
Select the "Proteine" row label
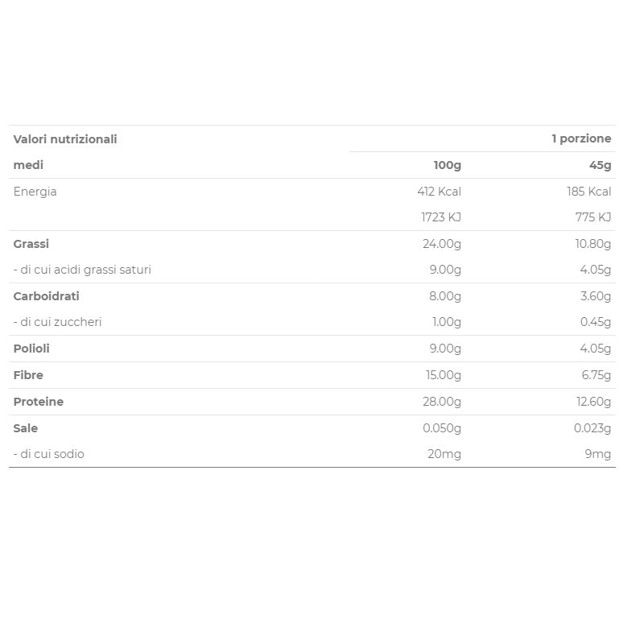(x=38, y=402)
